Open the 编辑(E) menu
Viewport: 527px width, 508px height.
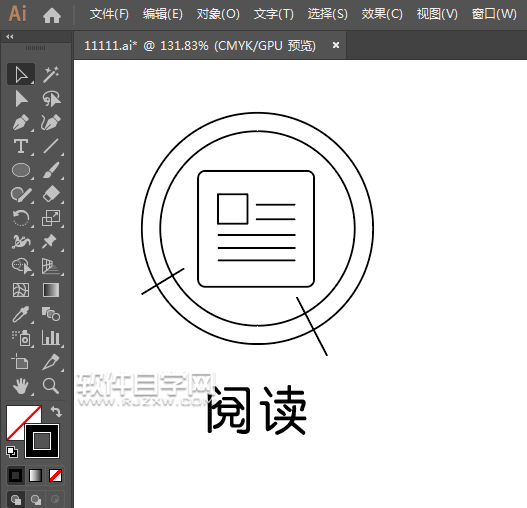[163, 14]
